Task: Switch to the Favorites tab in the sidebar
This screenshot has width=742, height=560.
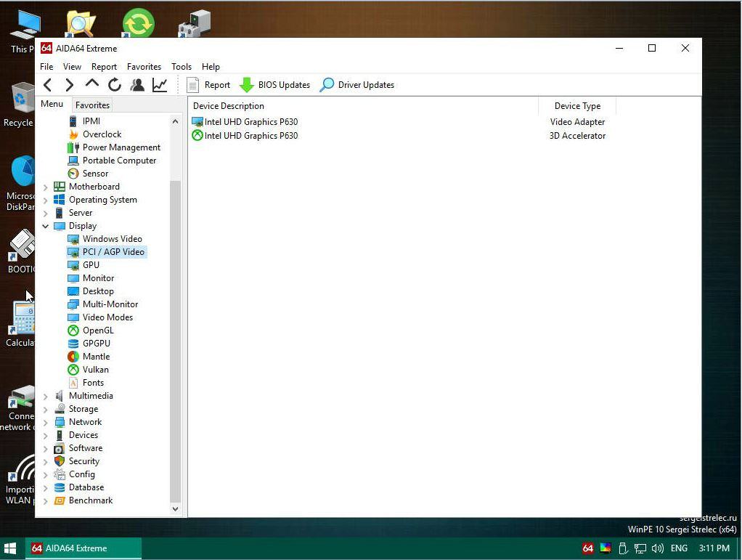Action: coord(92,105)
